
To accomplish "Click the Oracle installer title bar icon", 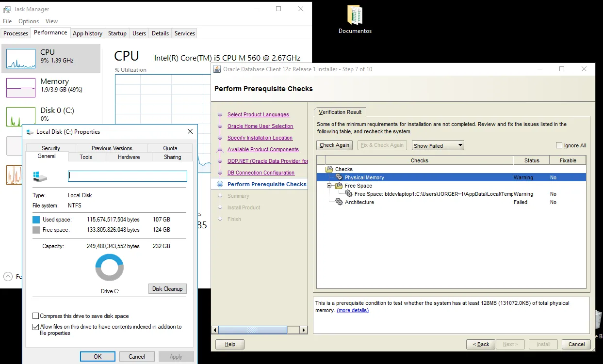I will (217, 69).
